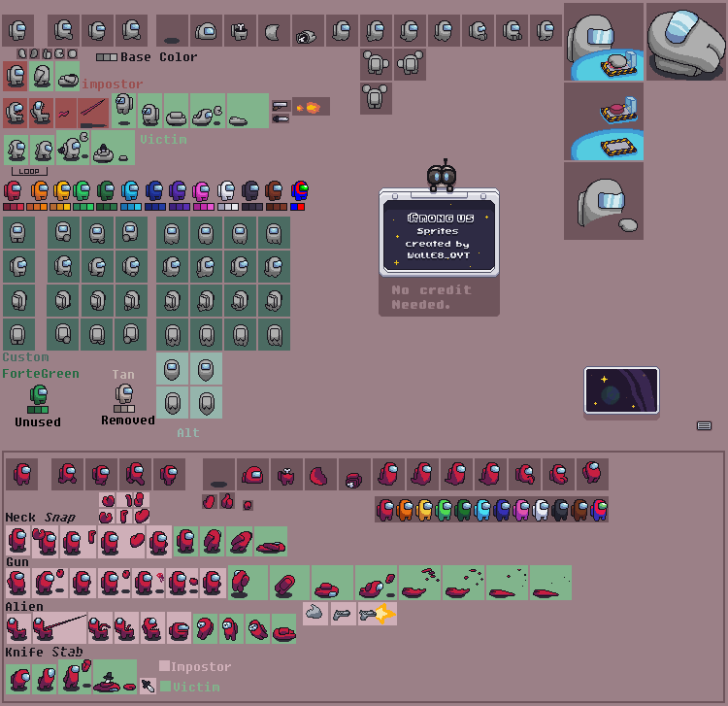Viewport: 728px width, 706px height.
Task: Select the orange crewmate in the upper color row
Action: [x=40, y=190]
